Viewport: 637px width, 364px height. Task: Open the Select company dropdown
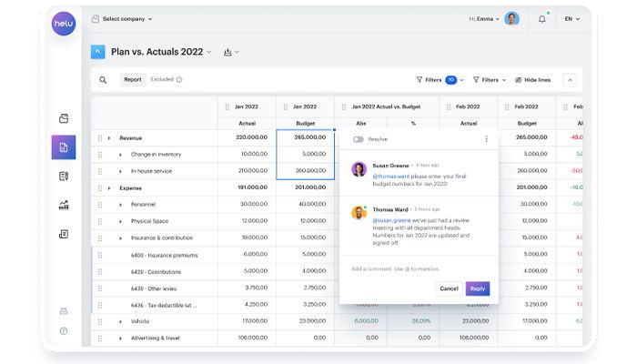coord(123,18)
